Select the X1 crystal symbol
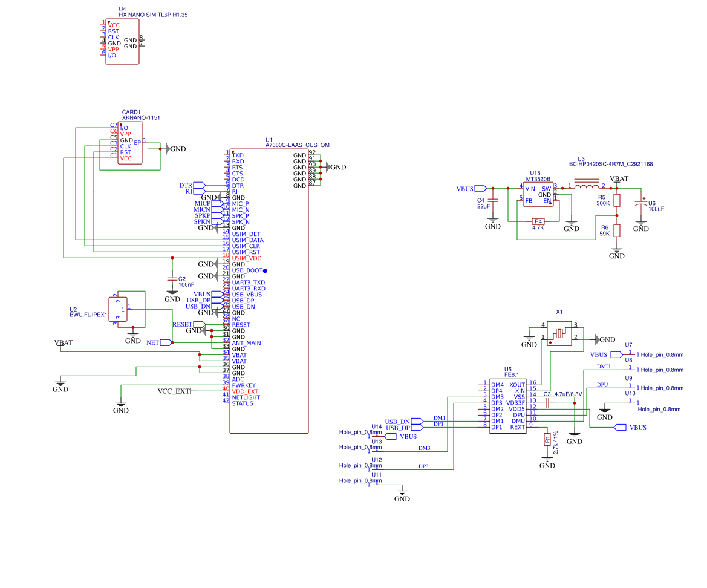 pos(559,334)
